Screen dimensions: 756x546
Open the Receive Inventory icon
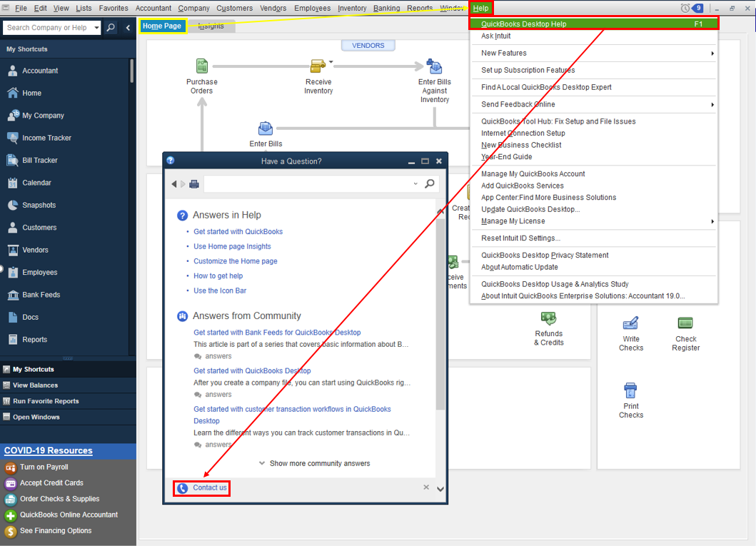318,66
